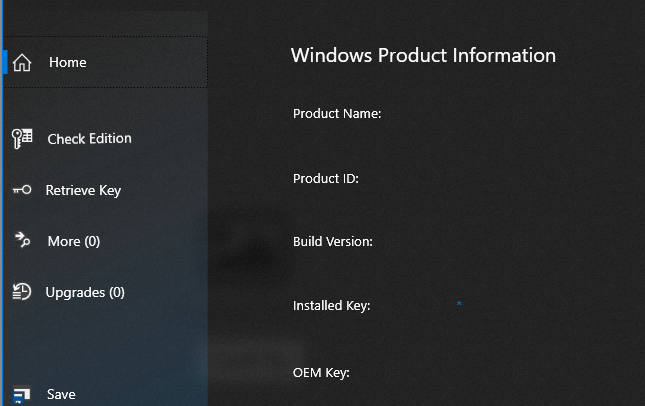Select the Product Name label

[x=337, y=114]
